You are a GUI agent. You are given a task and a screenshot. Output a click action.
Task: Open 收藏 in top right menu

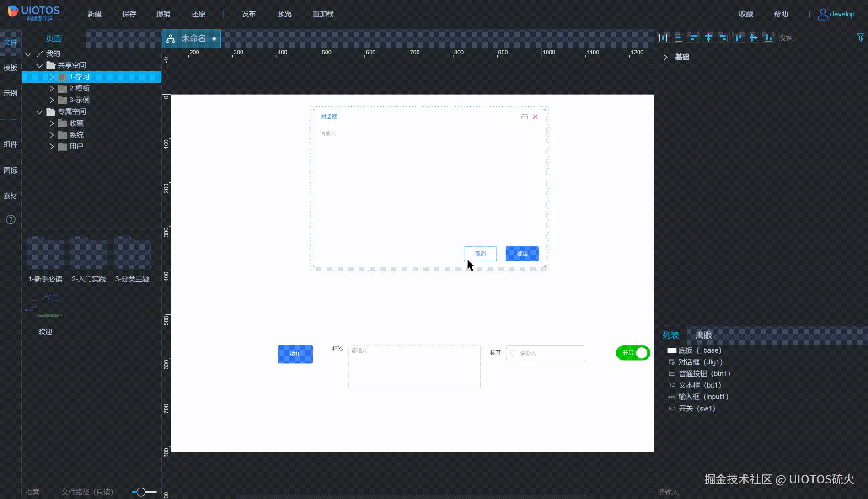pos(746,14)
